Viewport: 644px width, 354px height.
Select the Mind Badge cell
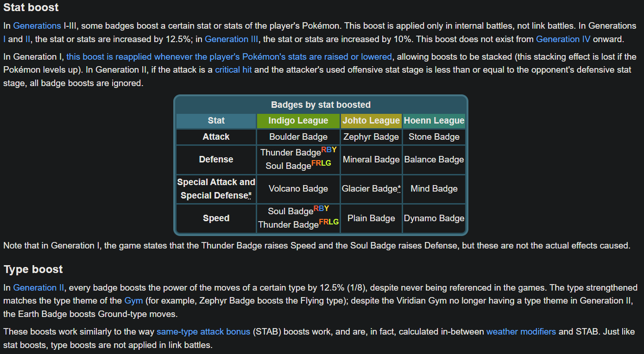434,189
